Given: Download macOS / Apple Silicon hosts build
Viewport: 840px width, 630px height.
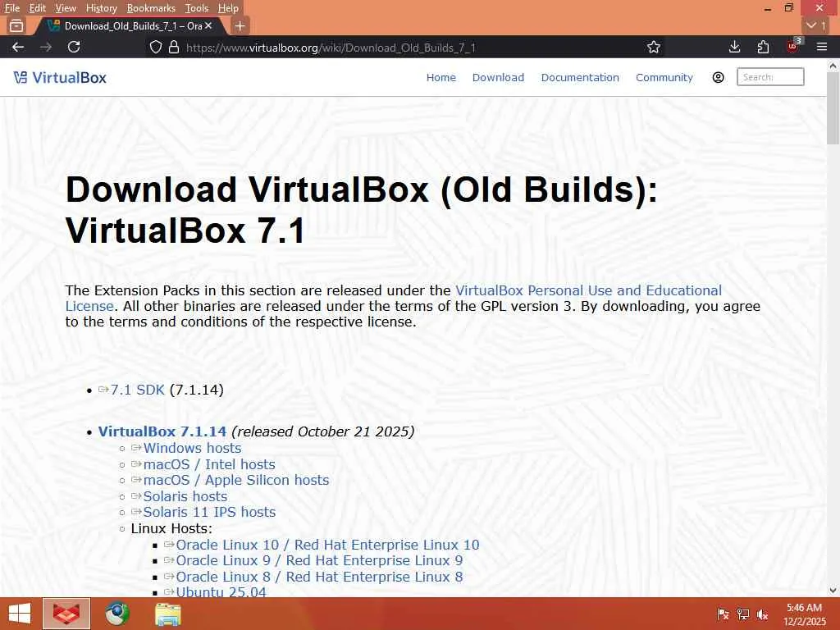Looking at the screenshot, I should coord(235,480).
